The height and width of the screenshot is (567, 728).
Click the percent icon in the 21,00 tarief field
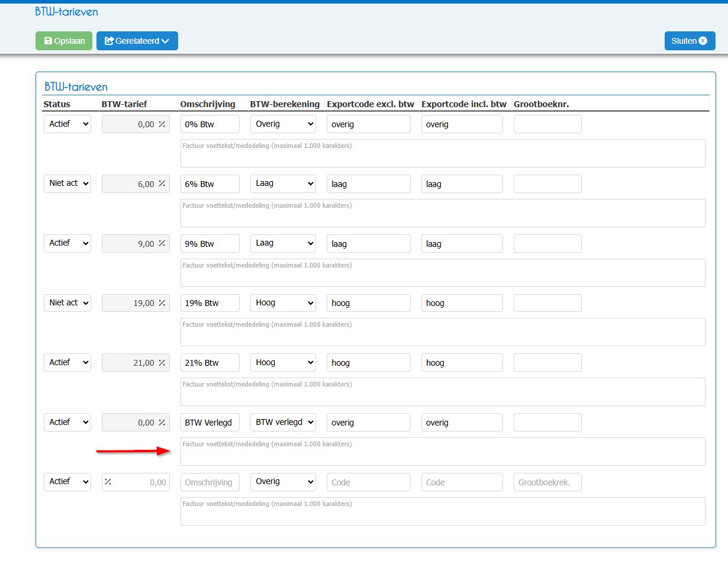click(x=161, y=363)
